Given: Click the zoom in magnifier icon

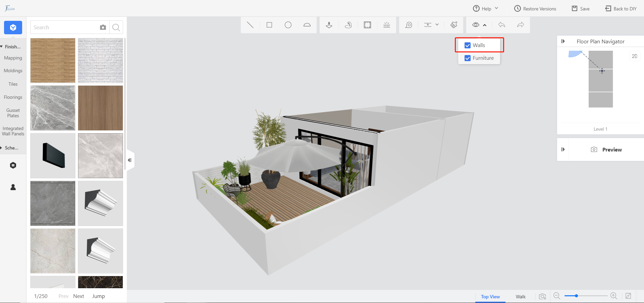Looking at the screenshot, I should pyautogui.click(x=614, y=296).
